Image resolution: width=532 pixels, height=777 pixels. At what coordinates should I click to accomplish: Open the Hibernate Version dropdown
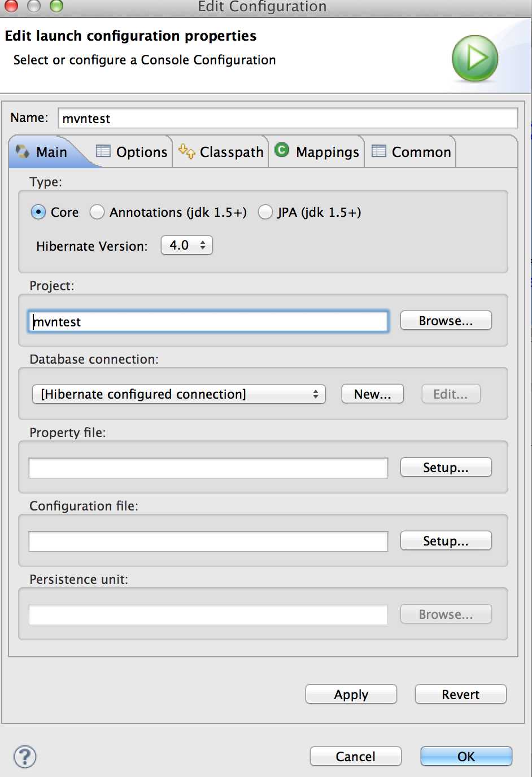(x=187, y=245)
